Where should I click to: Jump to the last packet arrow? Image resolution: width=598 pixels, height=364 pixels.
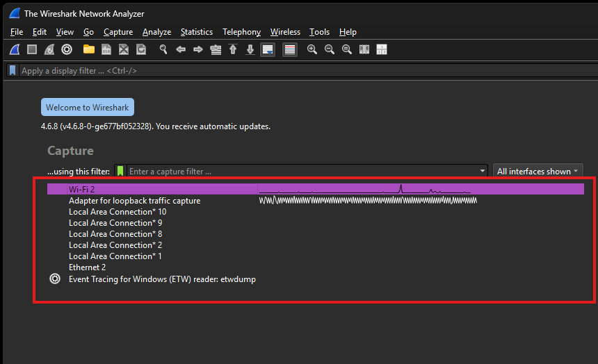(250, 49)
